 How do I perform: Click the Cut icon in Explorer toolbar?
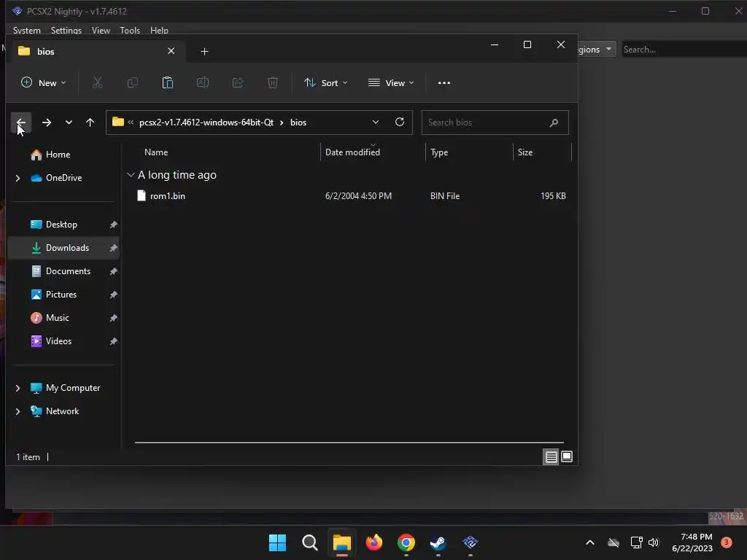(97, 83)
